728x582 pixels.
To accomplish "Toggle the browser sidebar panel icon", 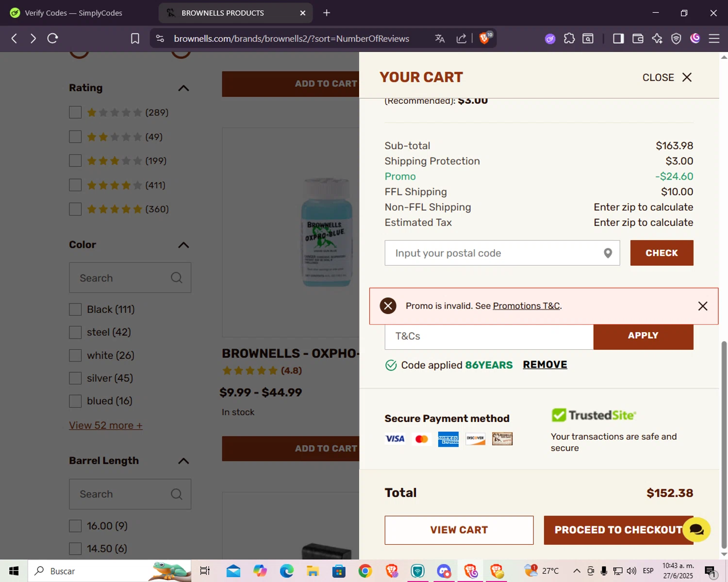I will click(x=618, y=38).
